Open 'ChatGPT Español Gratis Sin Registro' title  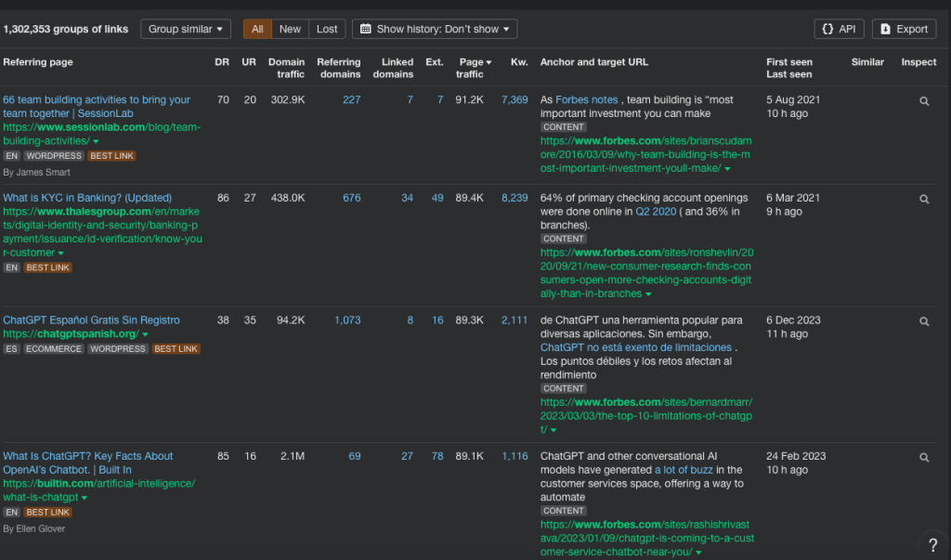pos(92,320)
